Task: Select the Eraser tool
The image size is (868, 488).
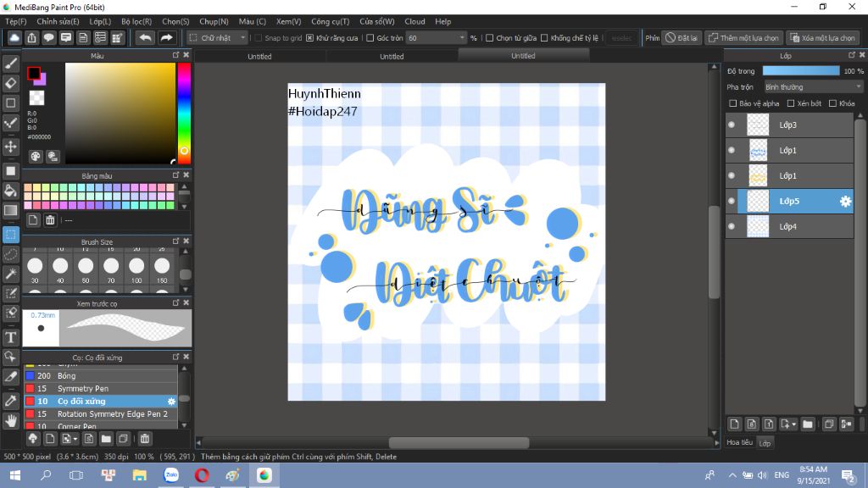Action: [10, 83]
